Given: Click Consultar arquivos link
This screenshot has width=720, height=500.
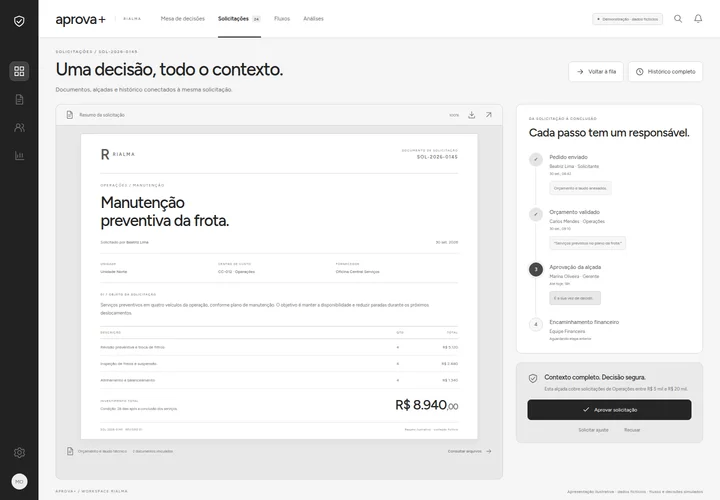Looking at the screenshot, I should (x=469, y=451).
